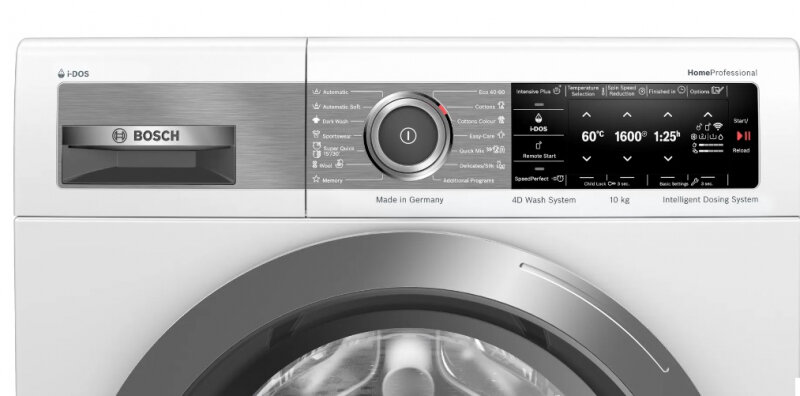800x396 pixels.
Task: Pick the Delicates/Silk program icon
Action: pyautogui.click(x=501, y=165)
